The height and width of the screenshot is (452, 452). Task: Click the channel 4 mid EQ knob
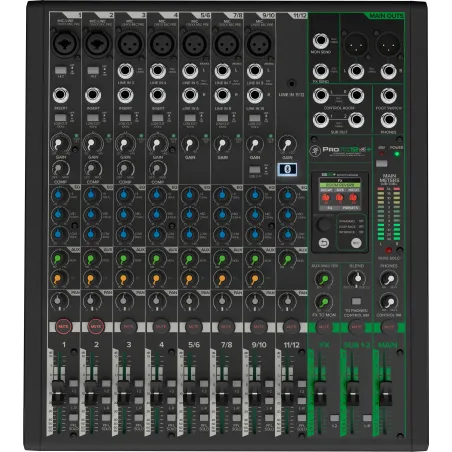coord(156,214)
